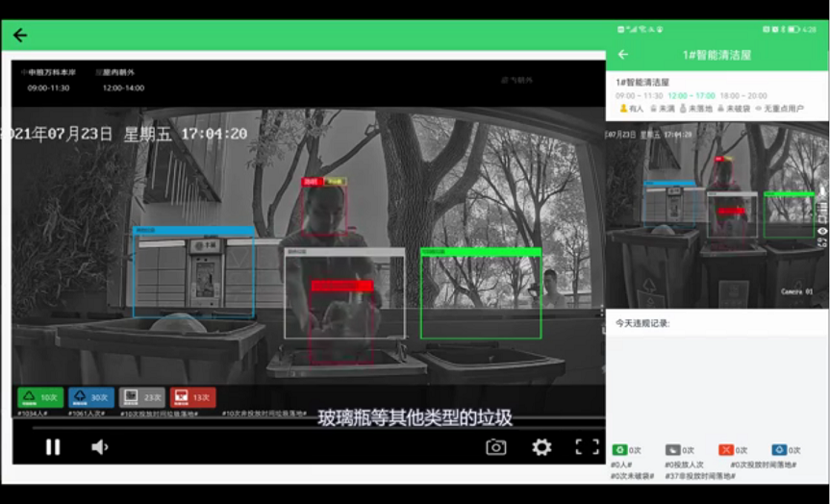The height and width of the screenshot is (504, 830).
Task: Enter fullscreen video mode
Action: pos(587,447)
